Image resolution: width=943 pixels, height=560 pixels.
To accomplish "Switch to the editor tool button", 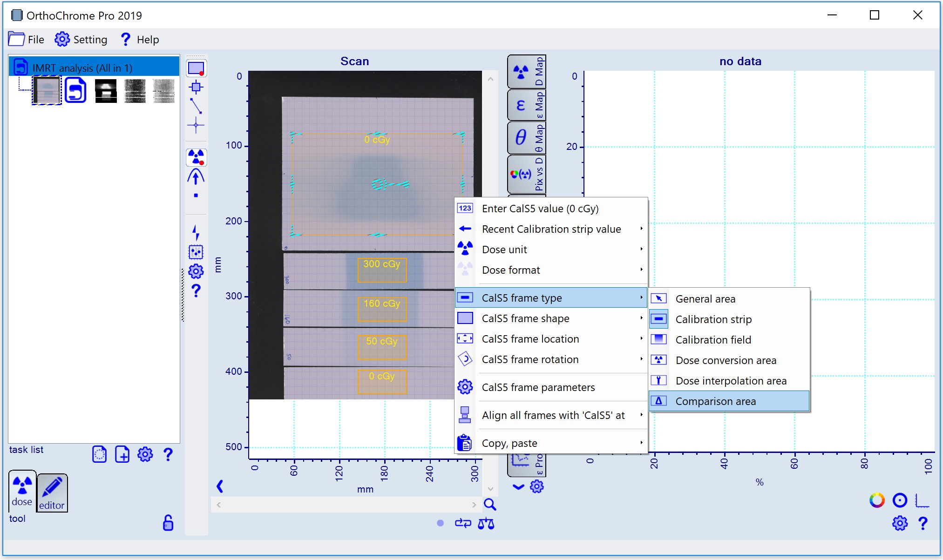I will pos(52,493).
